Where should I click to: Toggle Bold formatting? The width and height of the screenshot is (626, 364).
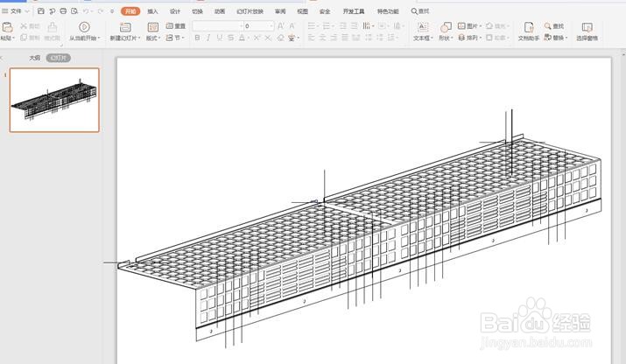(197, 38)
